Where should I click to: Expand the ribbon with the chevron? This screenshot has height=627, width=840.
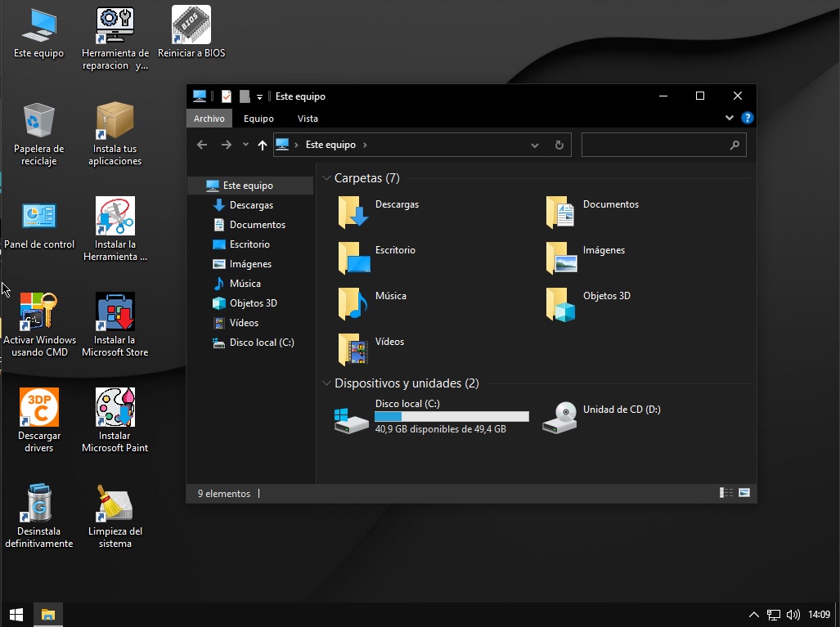(x=729, y=118)
